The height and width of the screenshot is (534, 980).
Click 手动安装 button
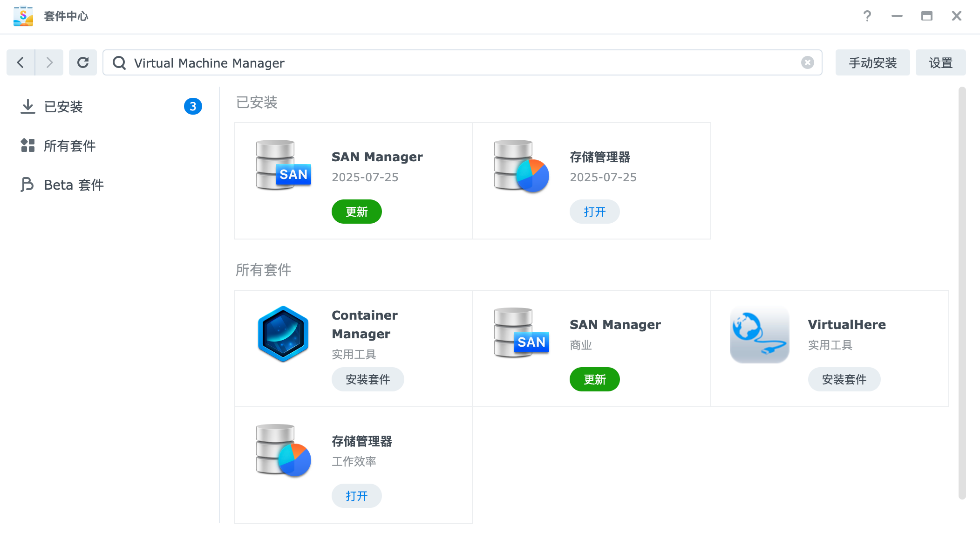click(x=872, y=62)
